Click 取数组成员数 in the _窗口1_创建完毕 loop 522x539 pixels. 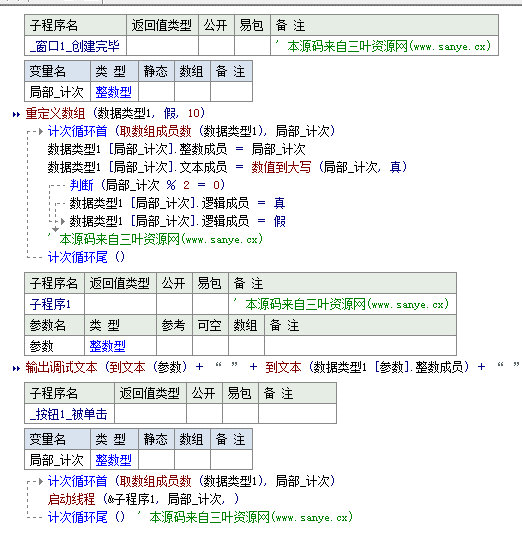[x=155, y=131]
